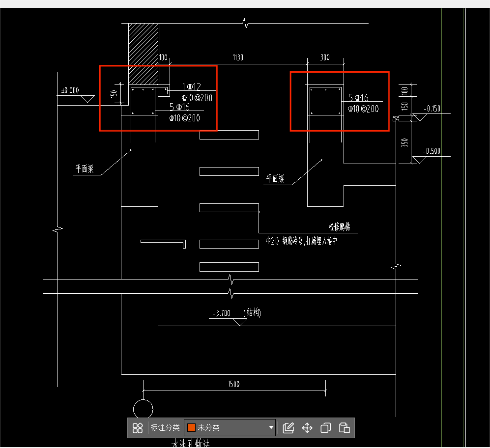Select the left beam 5Φ16 label
This screenshot has width=490, height=448.
click(179, 107)
